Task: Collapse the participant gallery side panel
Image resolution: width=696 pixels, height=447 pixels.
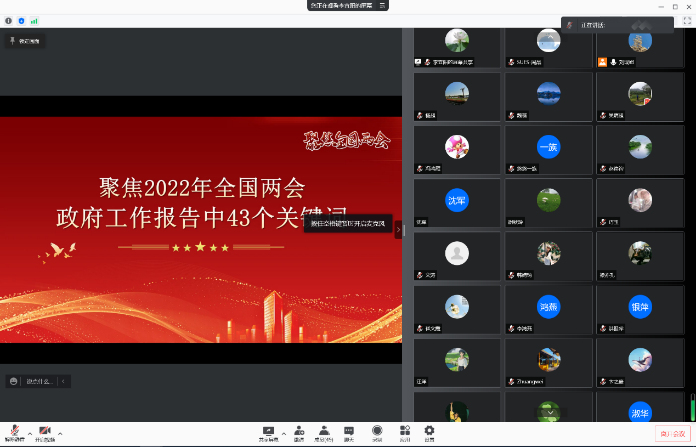Action: click(x=399, y=230)
